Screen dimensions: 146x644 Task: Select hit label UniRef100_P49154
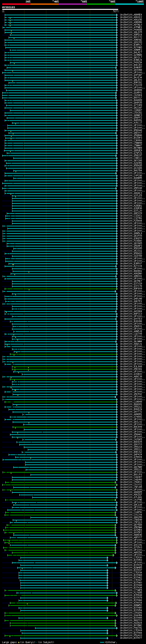pyautogui.click(x=131, y=63)
